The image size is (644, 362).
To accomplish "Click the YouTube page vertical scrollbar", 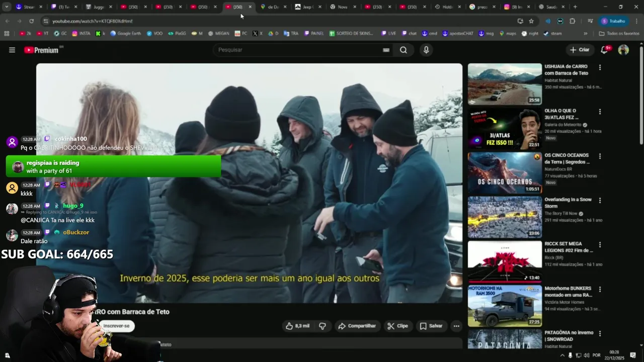I will tap(641, 96).
